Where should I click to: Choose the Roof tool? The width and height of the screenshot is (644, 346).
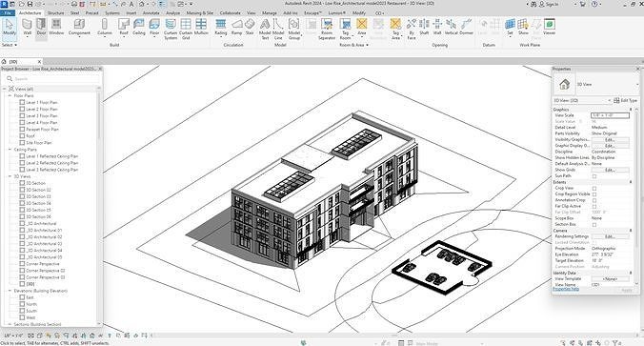coord(124,28)
